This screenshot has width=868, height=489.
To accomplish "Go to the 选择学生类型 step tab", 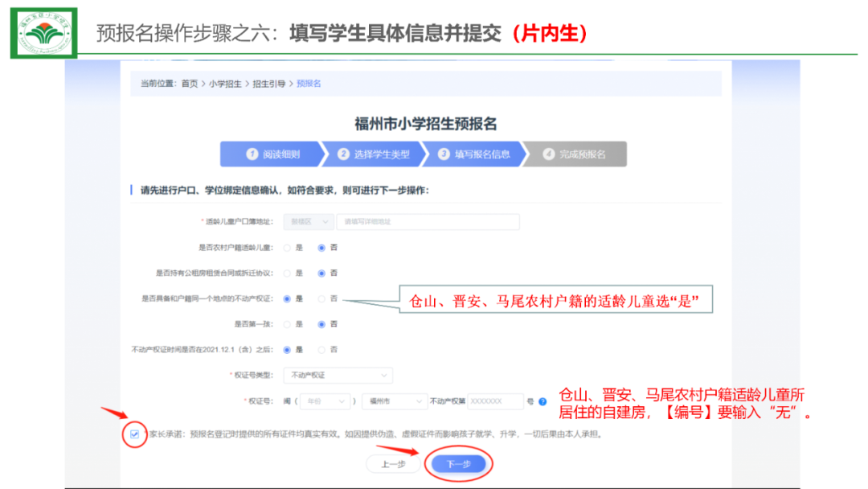I will point(374,154).
